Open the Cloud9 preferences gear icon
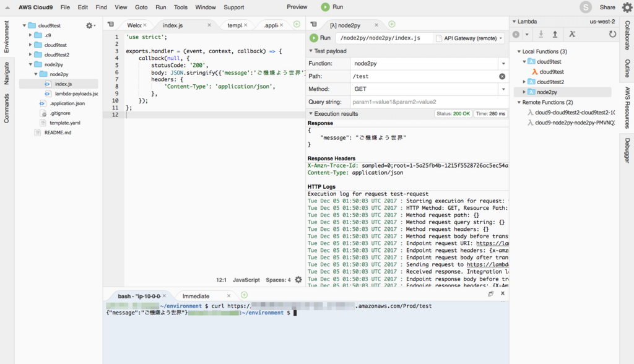 tap(627, 7)
